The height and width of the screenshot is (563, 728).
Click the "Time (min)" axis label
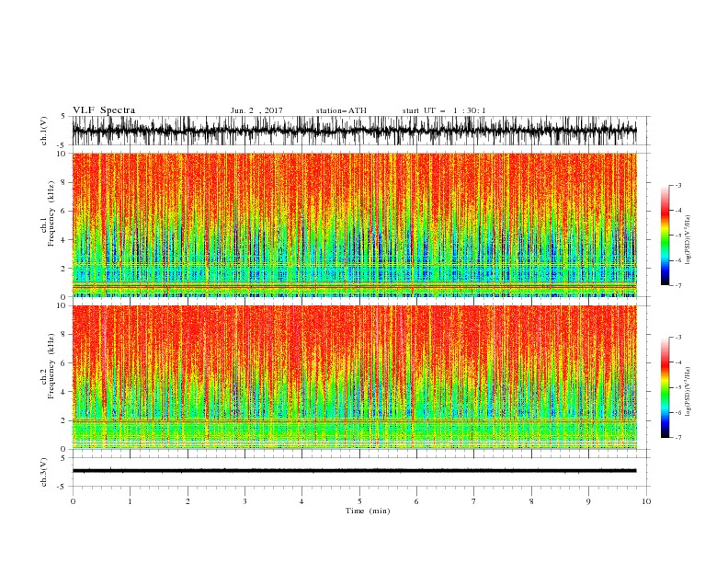pos(368,511)
